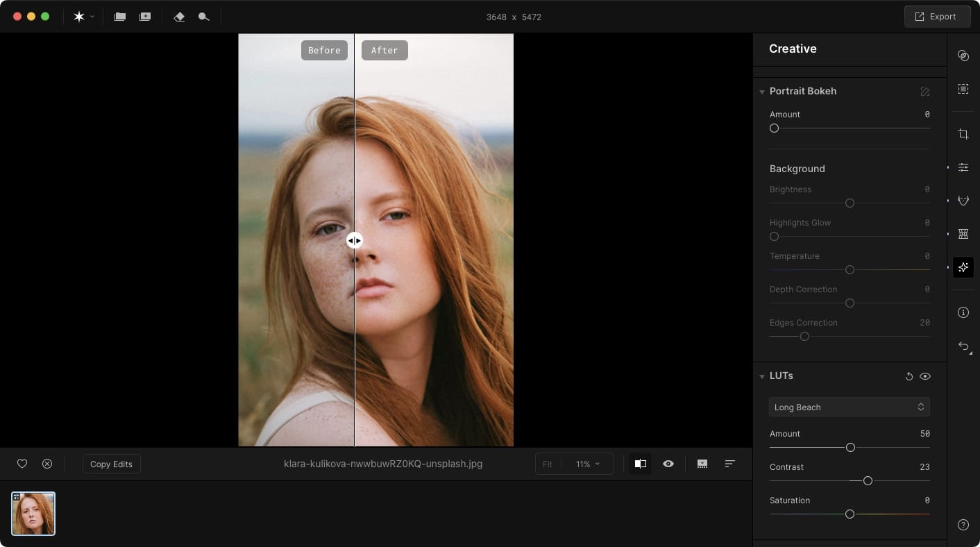Screen dimensions: 980x547
Task: Open the Long Beach LUT dropdown
Action: coord(849,407)
